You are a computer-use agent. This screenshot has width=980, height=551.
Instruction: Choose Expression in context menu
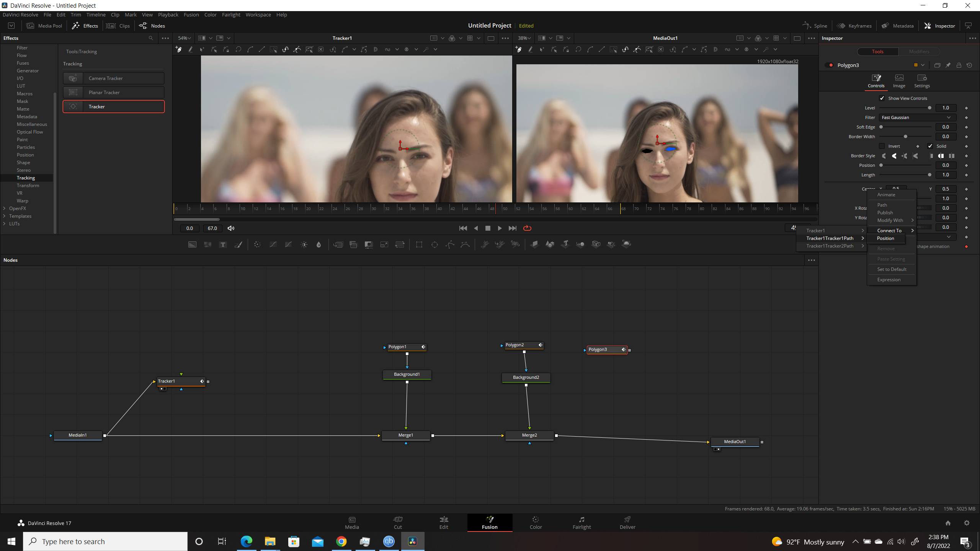click(x=889, y=280)
